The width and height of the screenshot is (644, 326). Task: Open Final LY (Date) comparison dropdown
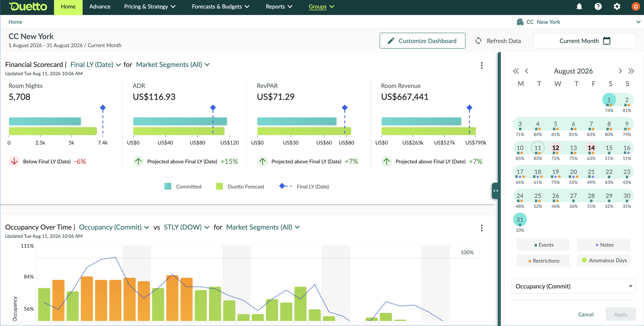(96, 65)
